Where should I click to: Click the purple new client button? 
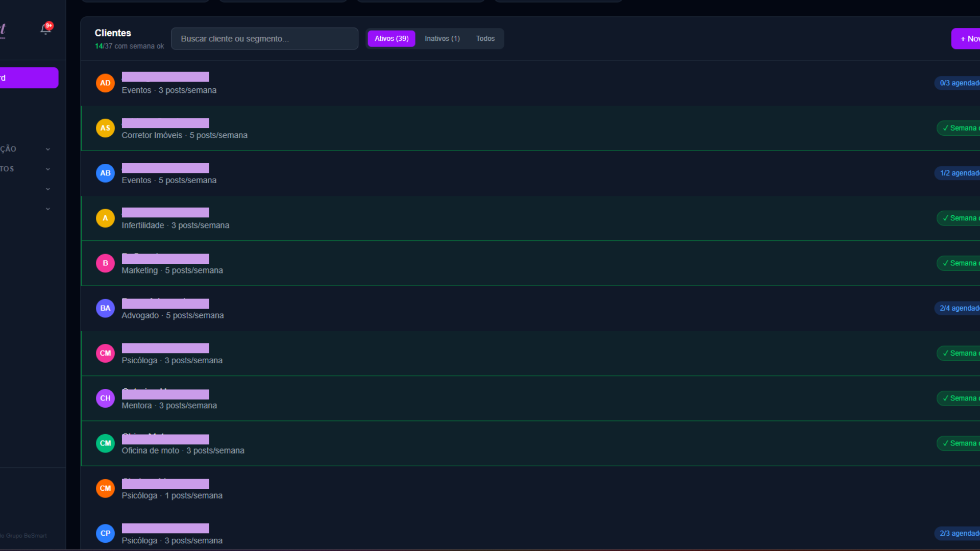[967, 39]
